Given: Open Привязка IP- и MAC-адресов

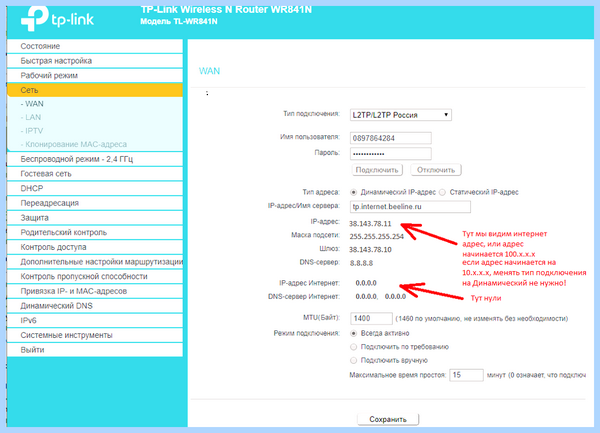Looking at the screenshot, I should tap(95, 291).
